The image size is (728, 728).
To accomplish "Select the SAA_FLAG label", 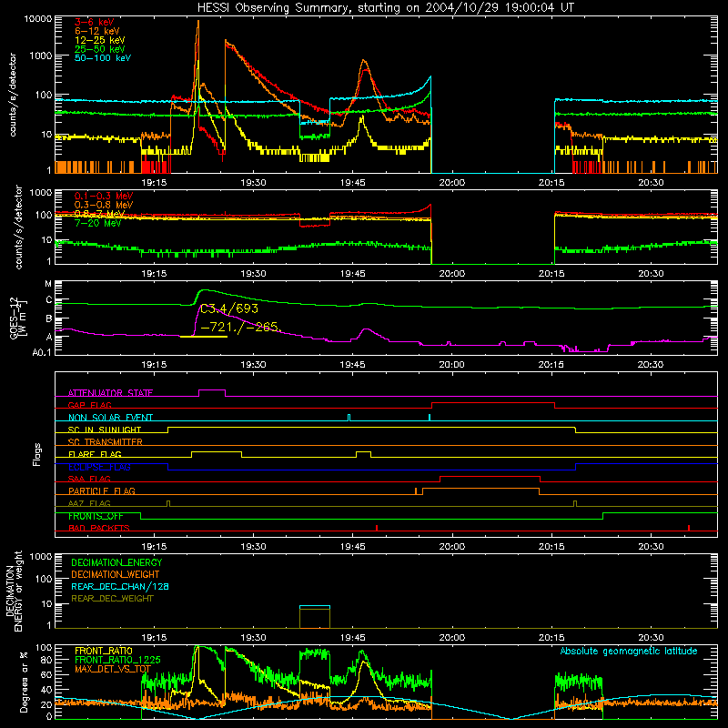I will click(89, 479).
